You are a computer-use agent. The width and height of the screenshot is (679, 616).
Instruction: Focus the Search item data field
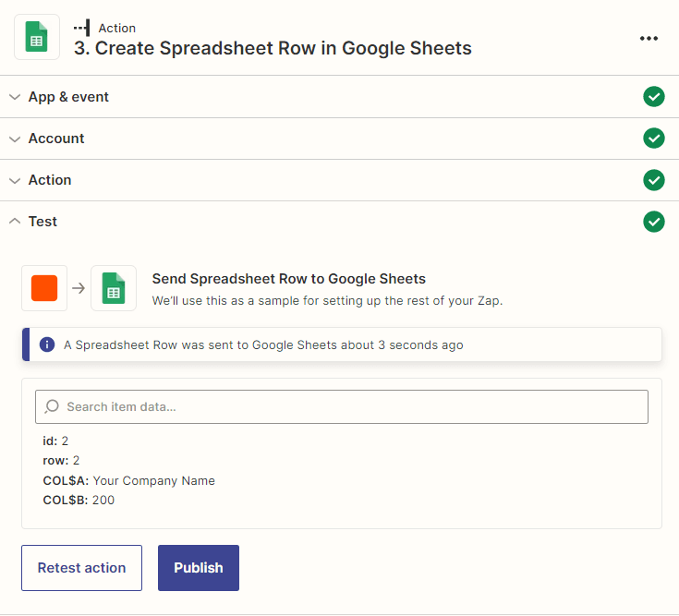[x=351, y=406]
